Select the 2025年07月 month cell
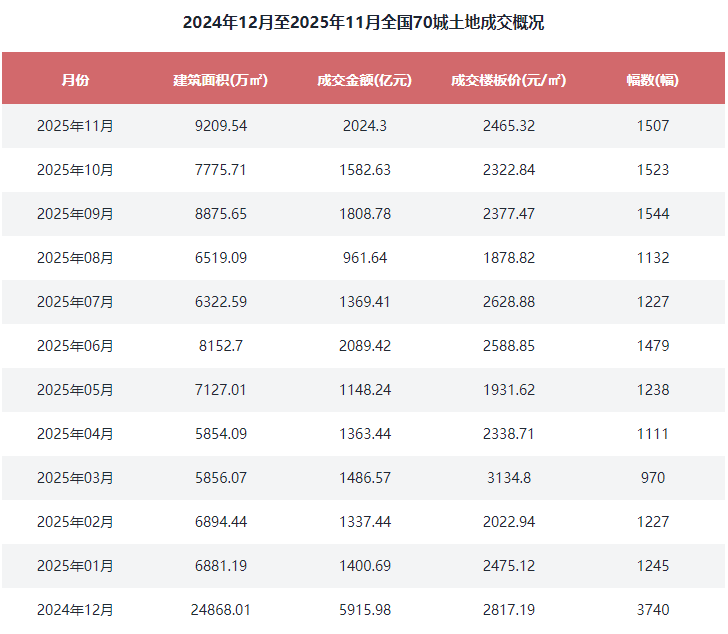This screenshot has height=634, width=728. [75, 302]
